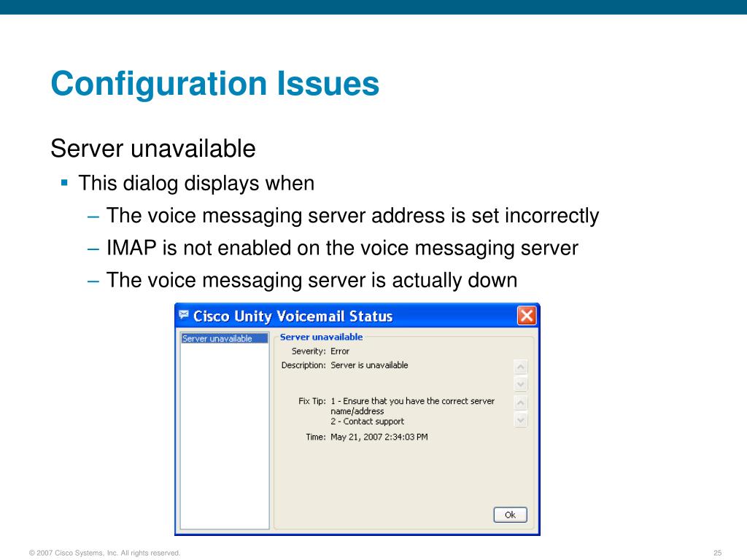This screenshot has height=560, width=747.
Task: Click the Ok button in the dialog
Action: point(510,515)
